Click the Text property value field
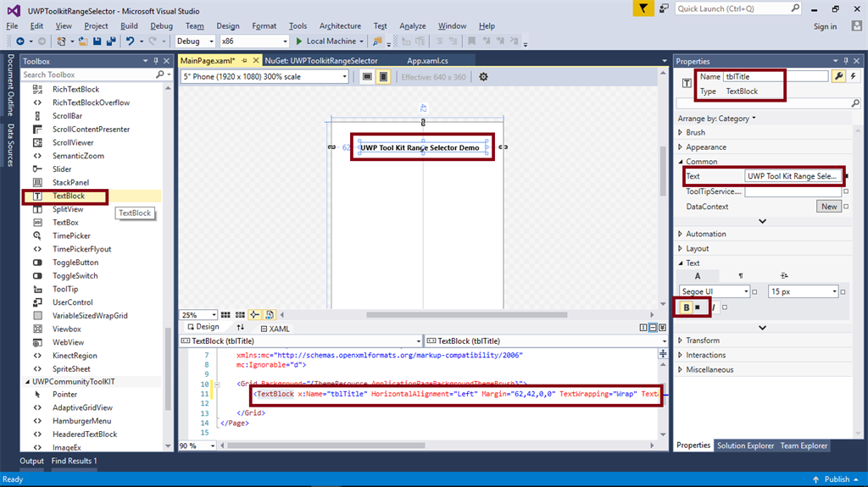The width and height of the screenshot is (868, 487). (x=793, y=176)
